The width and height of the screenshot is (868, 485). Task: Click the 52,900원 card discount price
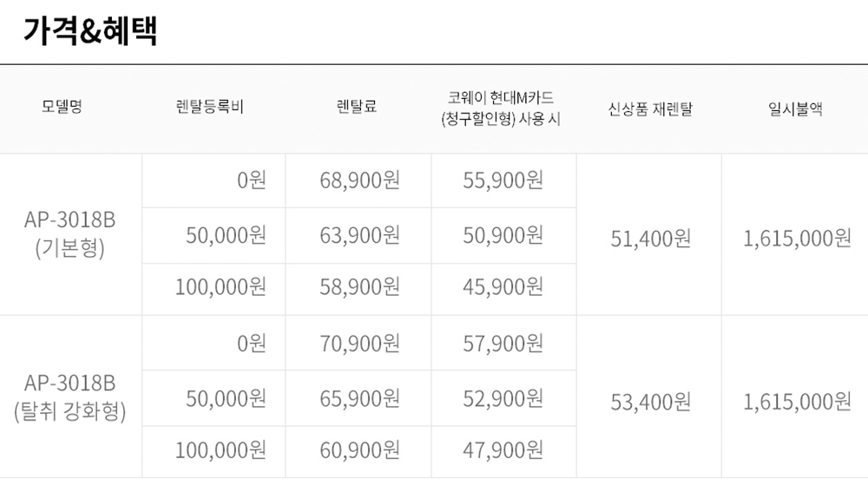503,398
